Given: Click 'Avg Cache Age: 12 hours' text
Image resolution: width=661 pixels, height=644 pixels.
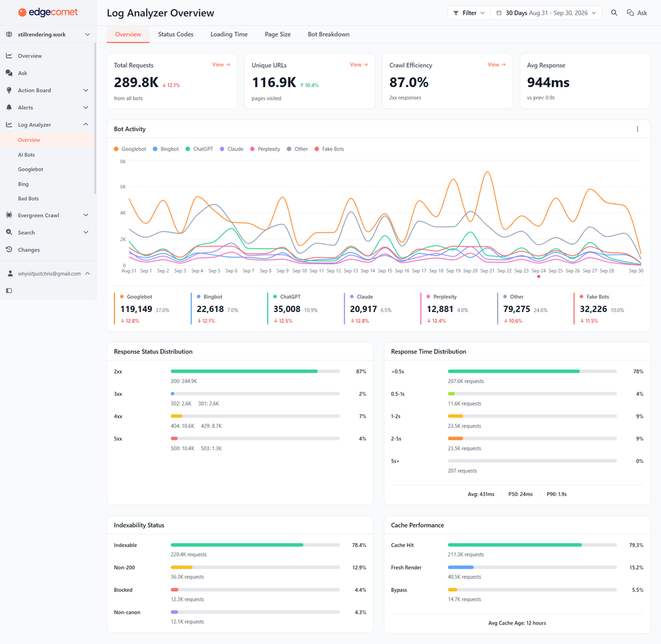Looking at the screenshot, I should [x=517, y=623].
